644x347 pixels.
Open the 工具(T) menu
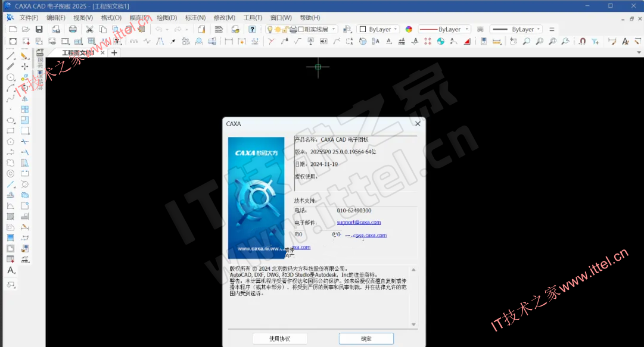coord(253,18)
